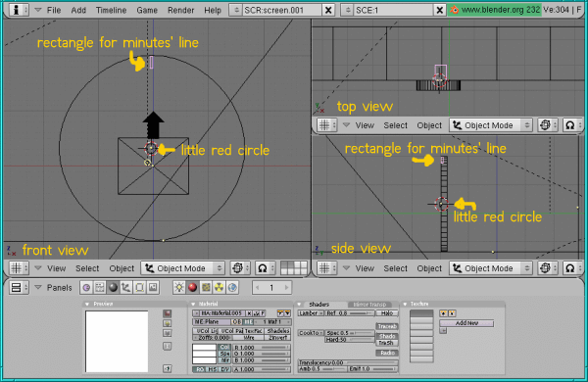Open the Render menu
The width and height of the screenshot is (588, 382).
pyautogui.click(x=180, y=10)
